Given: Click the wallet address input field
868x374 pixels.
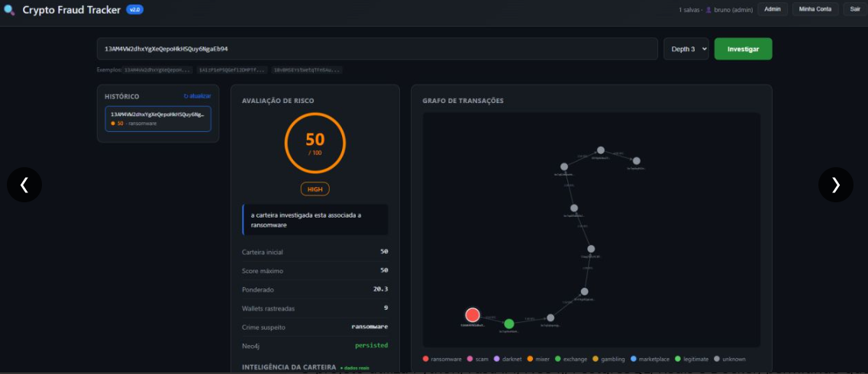Looking at the screenshot, I should coord(377,49).
